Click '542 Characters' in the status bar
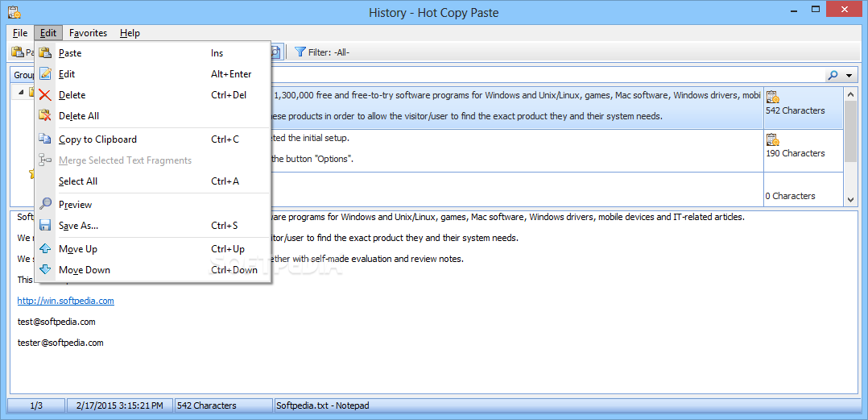Screen dimensions: 868x420 pyautogui.click(x=223, y=405)
